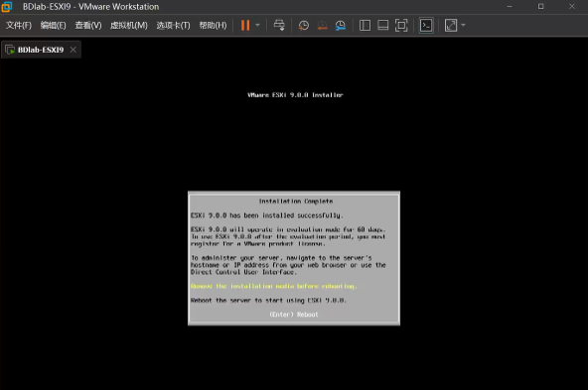Click the stretch guest display icon

point(451,26)
